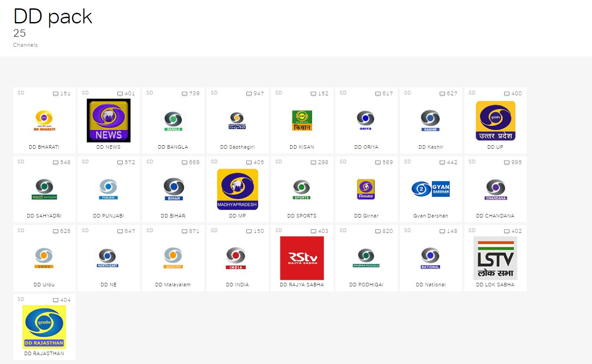Click the "DD BIHAR" channel name
The width and height of the screenshot is (592, 364).
pos(173,216)
